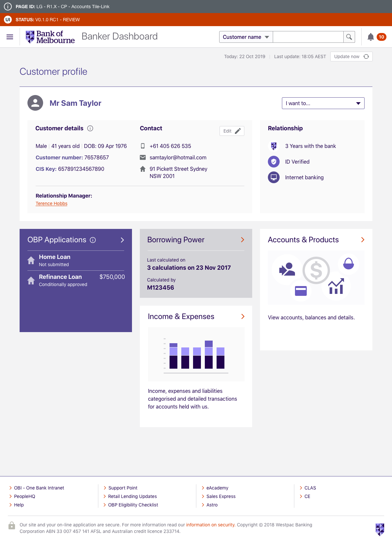Viewport: 392px width, 545px height.
Task: Click the email envelope icon
Action: [143, 157]
